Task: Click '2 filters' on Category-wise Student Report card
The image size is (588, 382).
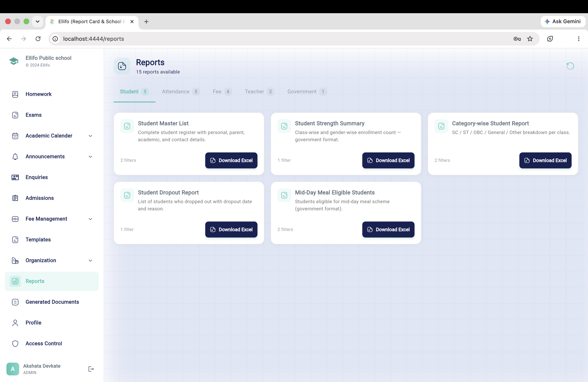Action: pyautogui.click(x=442, y=160)
